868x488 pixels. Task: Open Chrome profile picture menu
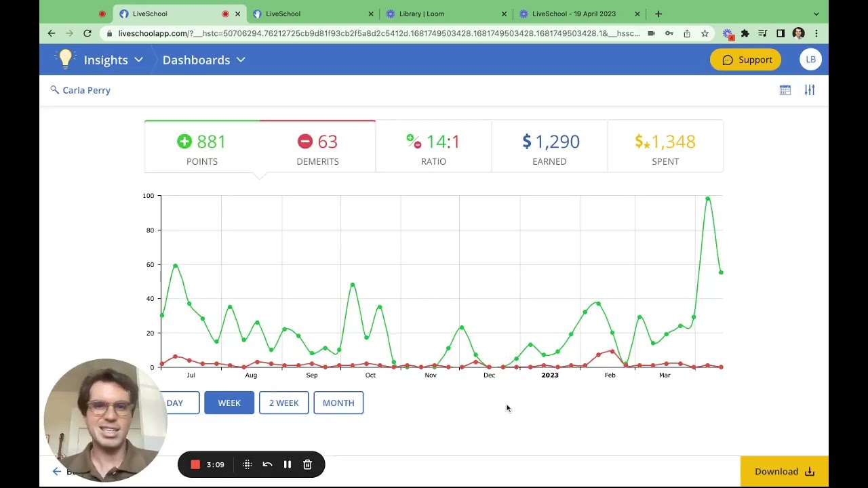(x=799, y=33)
